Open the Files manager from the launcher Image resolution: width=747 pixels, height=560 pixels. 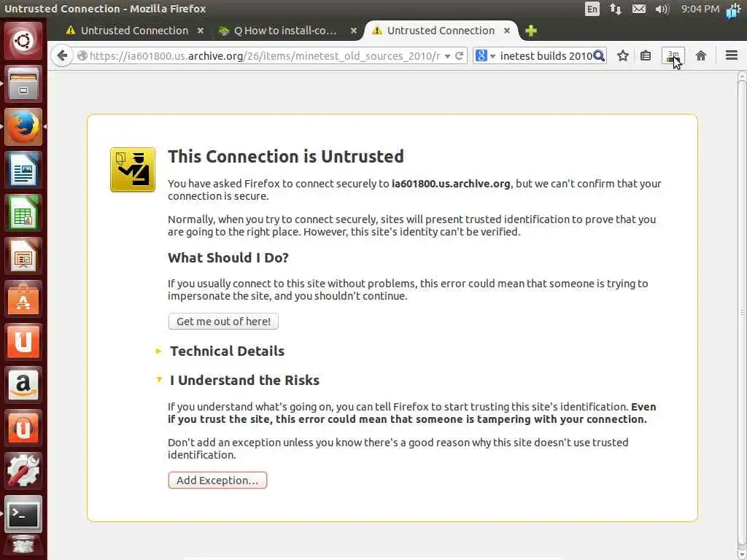pos(23,84)
